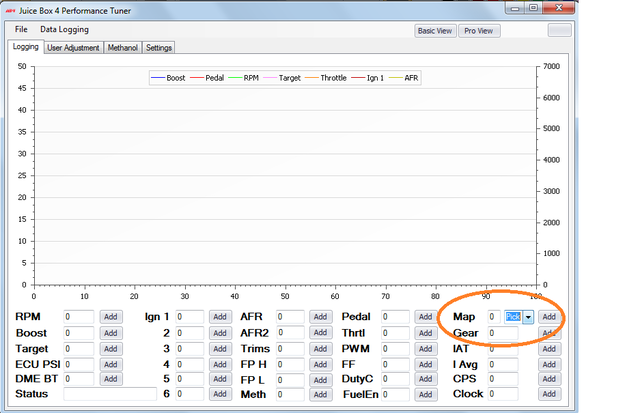This screenshot has width=640, height=413.
Task: Add Ign 4 to the graph
Action: [220, 364]
